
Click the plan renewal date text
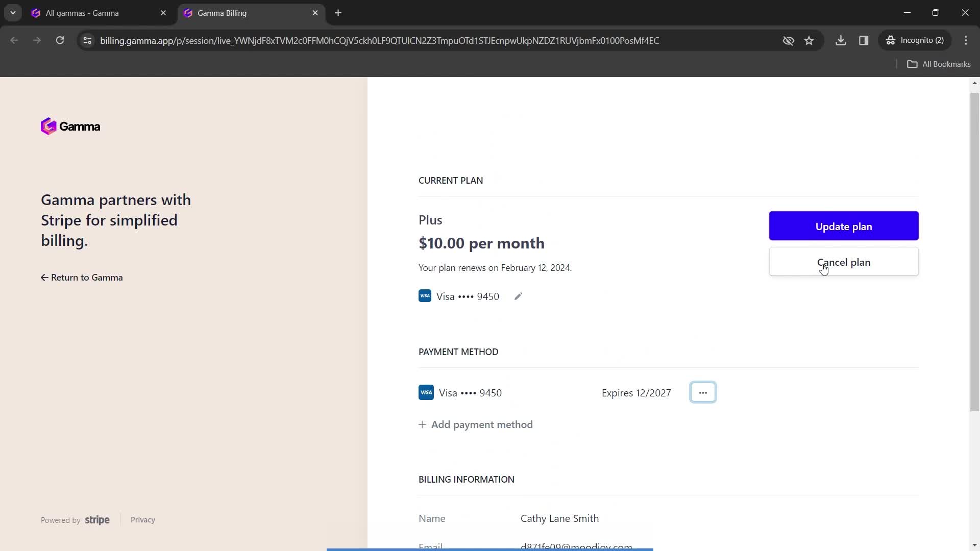[x=495, y=268]
